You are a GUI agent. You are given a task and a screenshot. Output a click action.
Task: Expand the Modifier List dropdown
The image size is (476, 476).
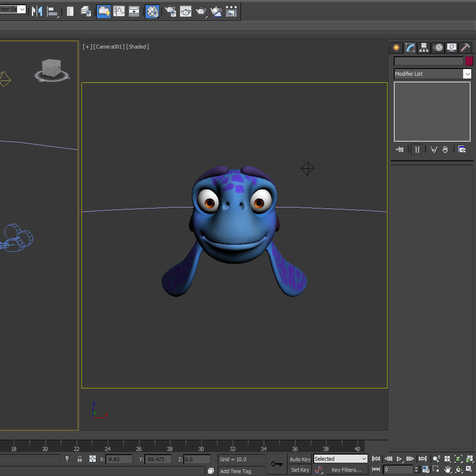pyautogui.click(x=467, y=74)
